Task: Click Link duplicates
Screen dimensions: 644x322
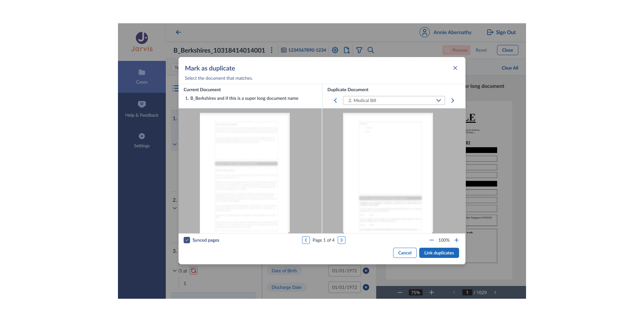Action: (439, 253)
